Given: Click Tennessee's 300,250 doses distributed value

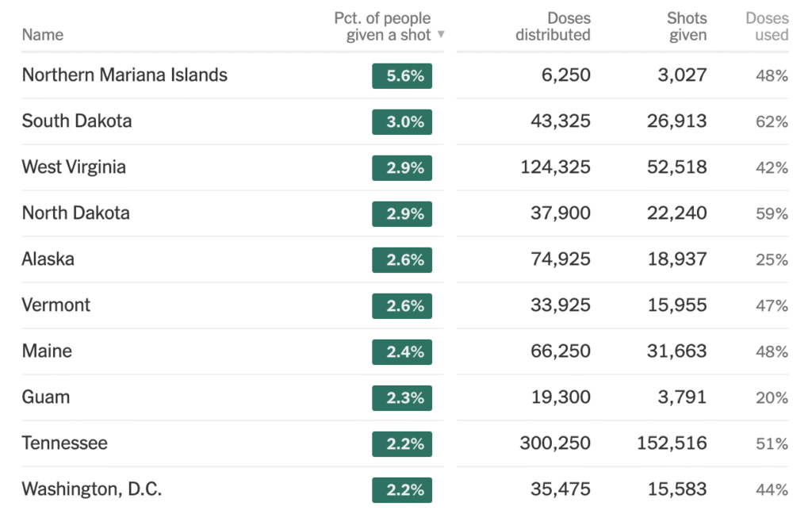Looking at the screenshot, I should [555, 443].
